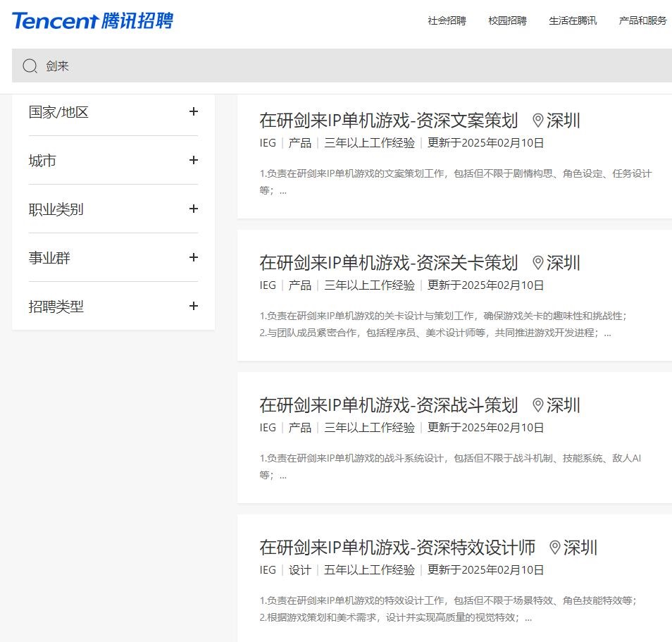
Task: Click IEG tag on 资深战斗策划 job
Action: click(268, 428)
